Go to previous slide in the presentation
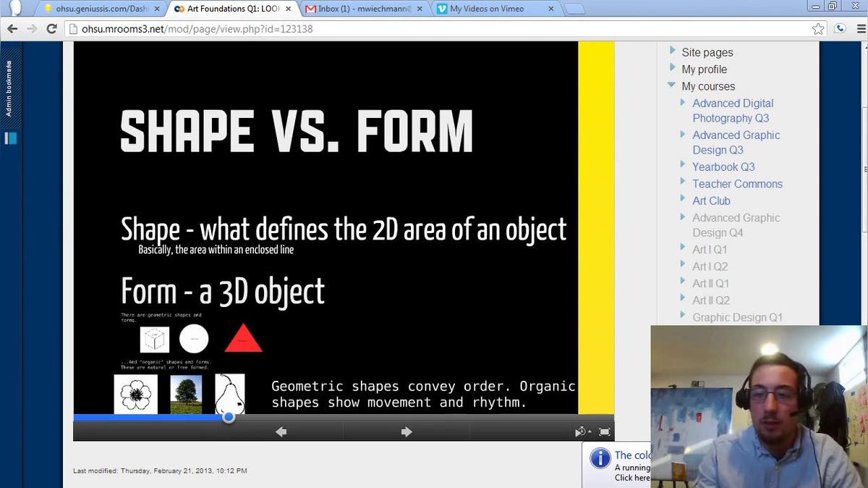The width and height of the screenshot is (868, 488). 281,432
